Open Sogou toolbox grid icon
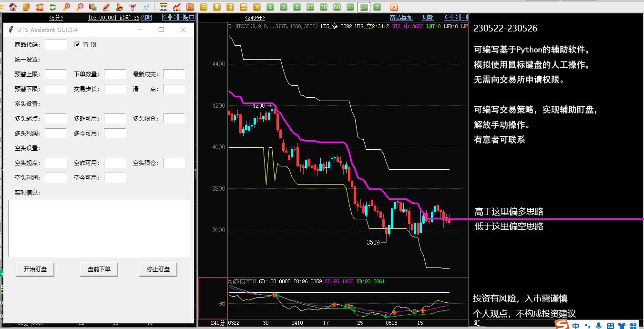 tap(633, 326)
